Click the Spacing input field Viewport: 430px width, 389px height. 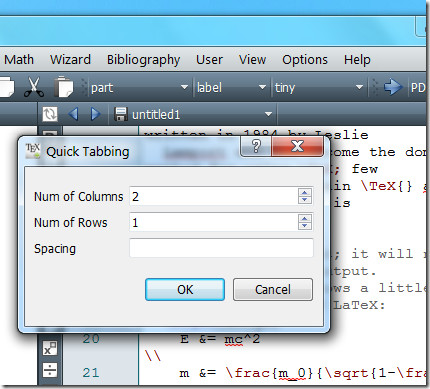tap(221, 248)
